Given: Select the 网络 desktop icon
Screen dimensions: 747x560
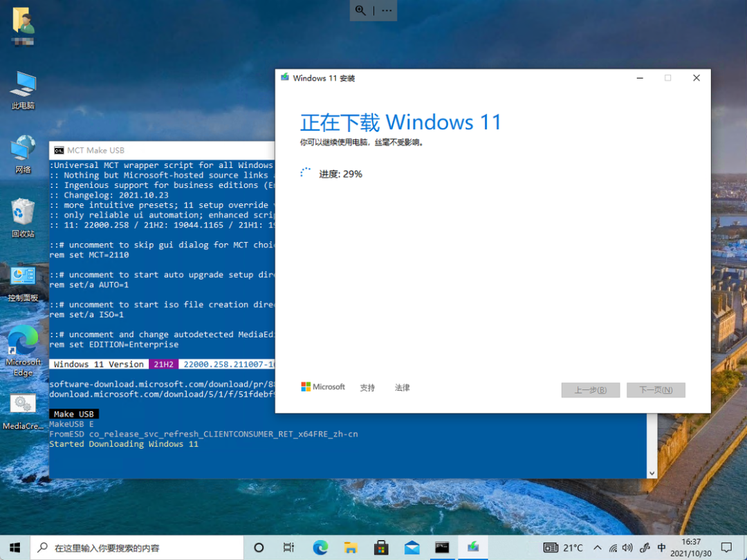Looking at the screenshot, I should click(x=23, y=149).
